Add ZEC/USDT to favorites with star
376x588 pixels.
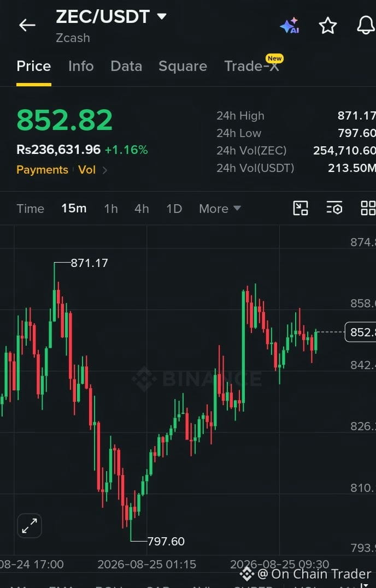click(327, 26)
